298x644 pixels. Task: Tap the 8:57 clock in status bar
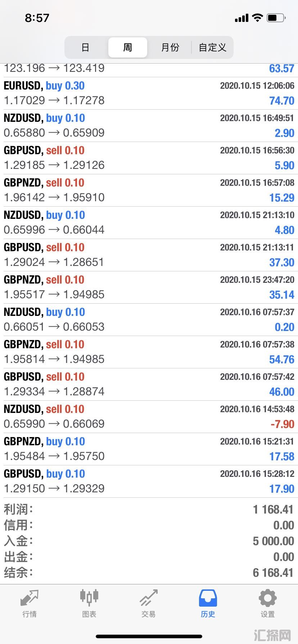pos(37,18)
